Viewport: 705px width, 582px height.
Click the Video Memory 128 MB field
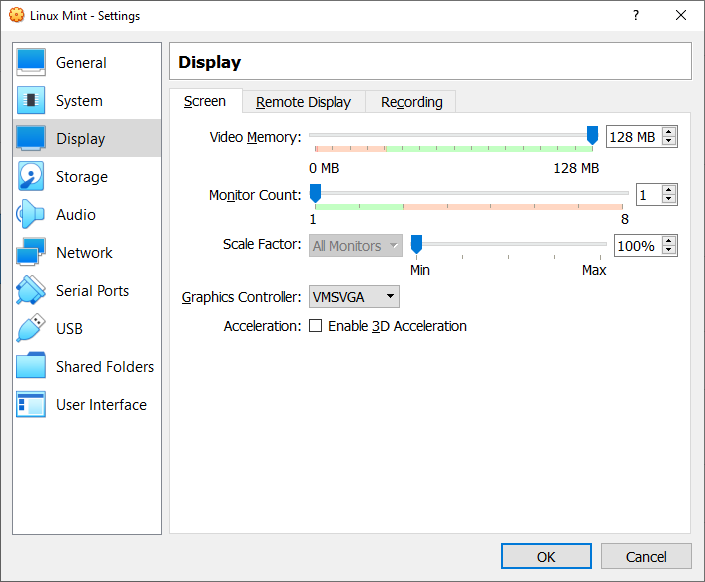[x=634, y=137]
